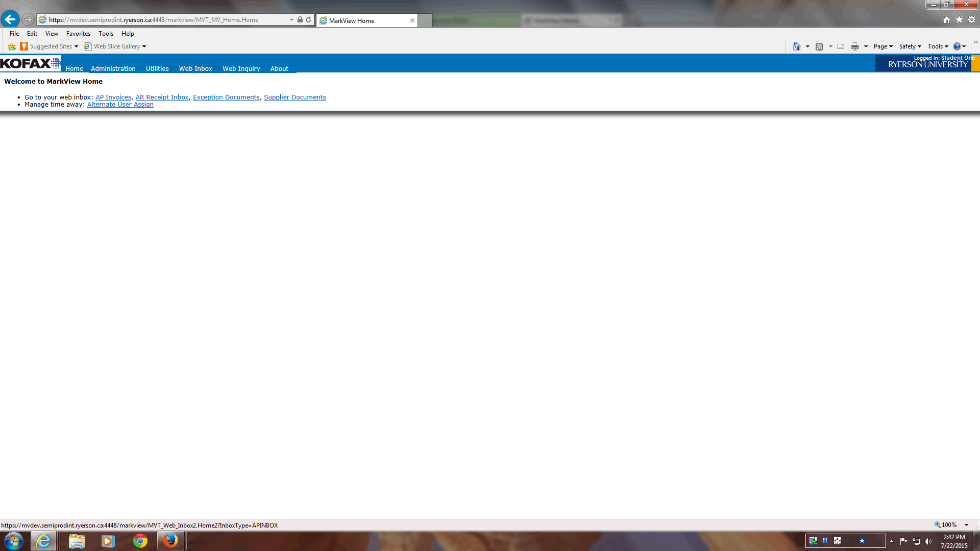Viewport: 980px width, 551px height.
Task: Launch Google Chrome from the taskbar
Action: pyautogui.click(x=140, y=541)
